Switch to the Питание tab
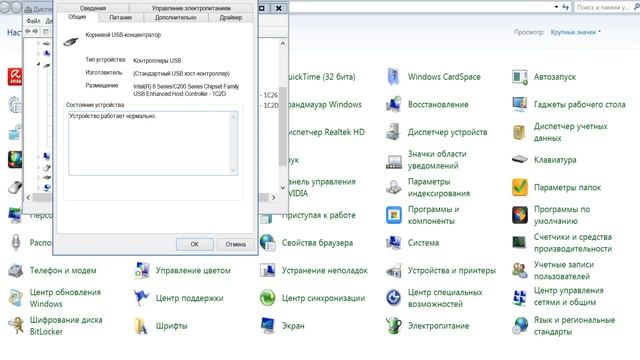Screen dimensions: 640x360 pos(120,18)
